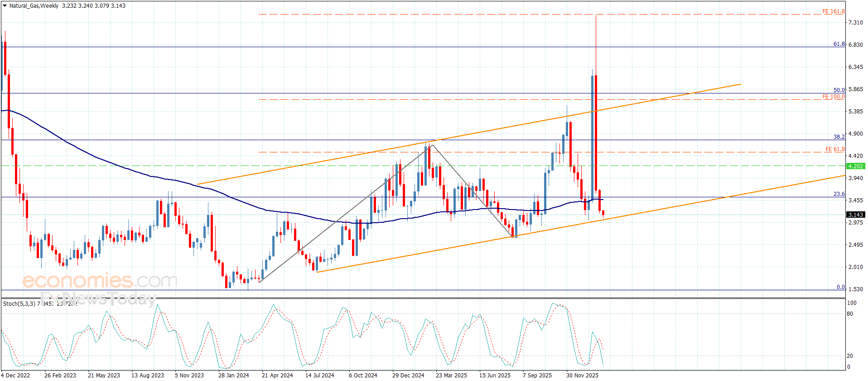Click the black 3.143 current price tag
This screenshot has height=381, width=868.
point(856,215)
